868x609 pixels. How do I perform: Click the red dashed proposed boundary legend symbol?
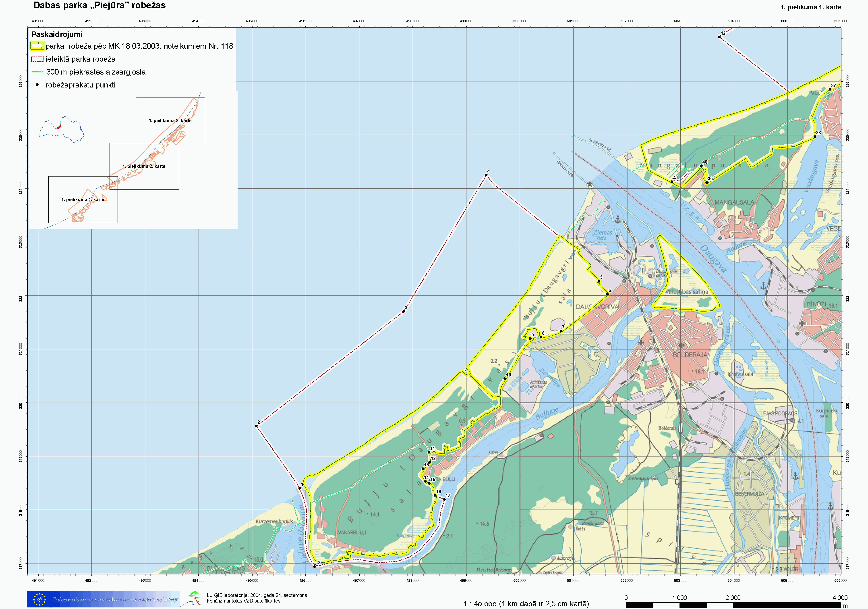pos(37,59)
